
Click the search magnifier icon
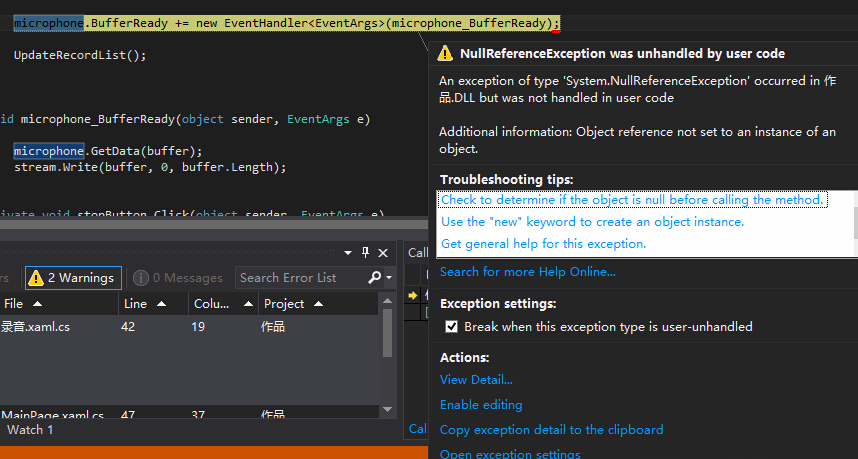[374, 277]
